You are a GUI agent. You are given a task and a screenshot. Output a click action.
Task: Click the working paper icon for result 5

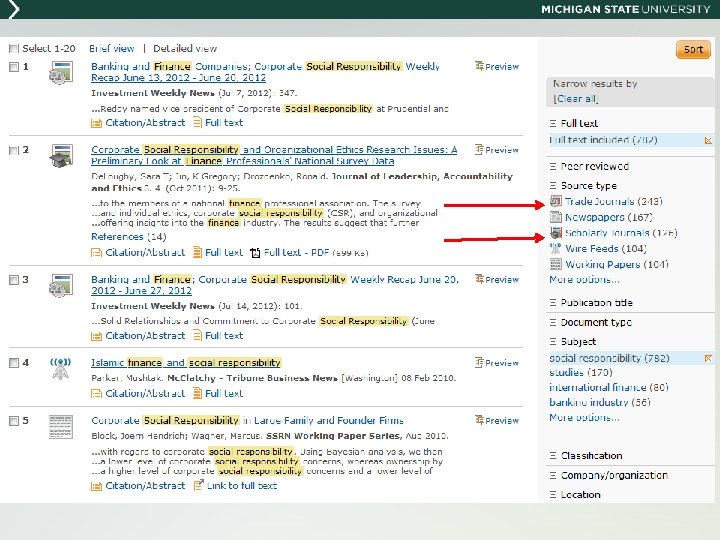61,427
